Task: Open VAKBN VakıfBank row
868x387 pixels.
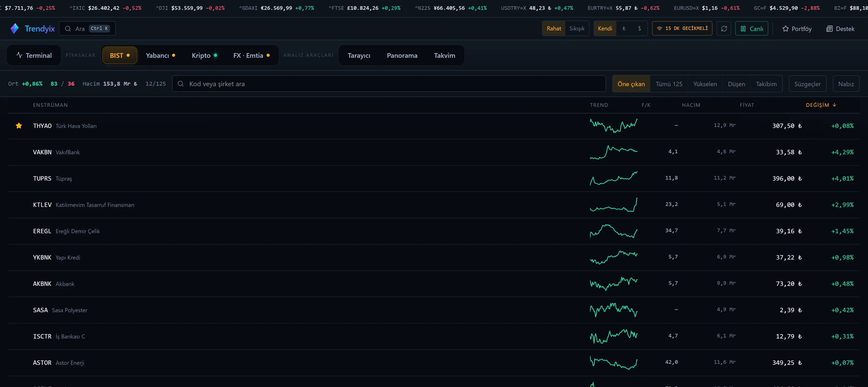Action: pyautogui.click(x=434, y=152)
